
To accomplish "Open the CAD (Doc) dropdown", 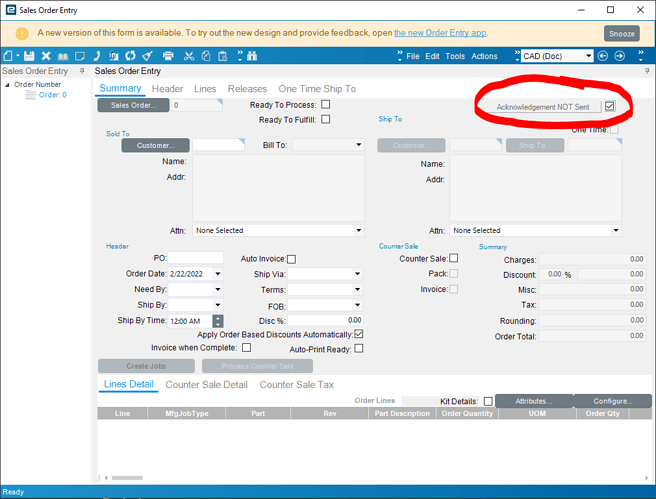I will pyautogui.click(x=588, y=56).
